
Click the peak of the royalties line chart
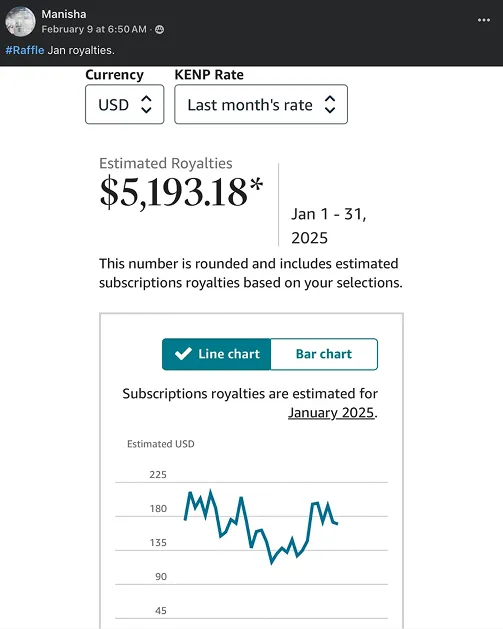point(210,492)
